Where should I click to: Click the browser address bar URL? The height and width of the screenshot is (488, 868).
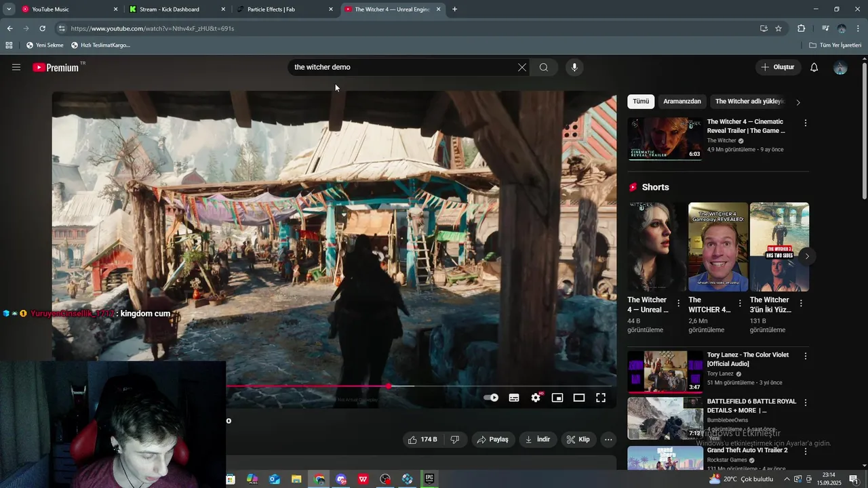click(153, 28)
